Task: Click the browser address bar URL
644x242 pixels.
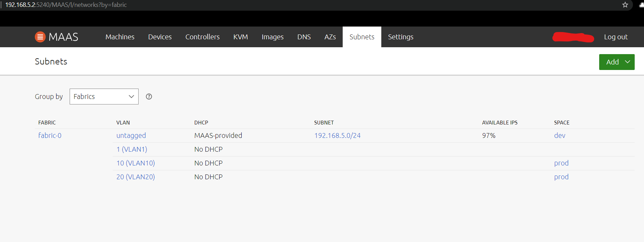Action: click(66, 5)
